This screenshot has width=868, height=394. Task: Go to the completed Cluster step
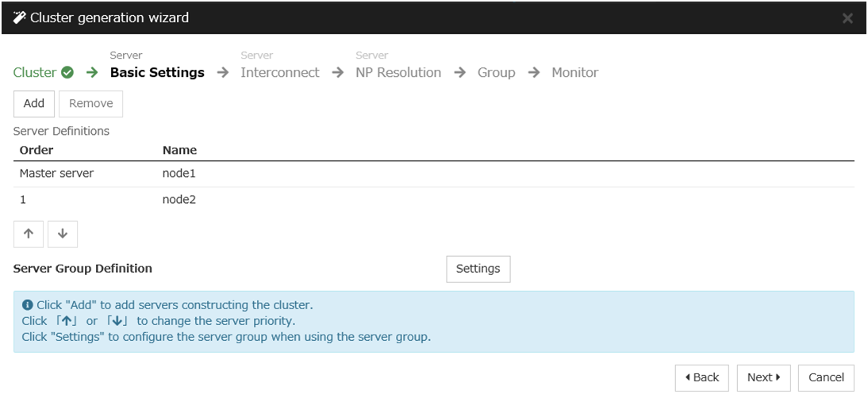tap(35, 73)
